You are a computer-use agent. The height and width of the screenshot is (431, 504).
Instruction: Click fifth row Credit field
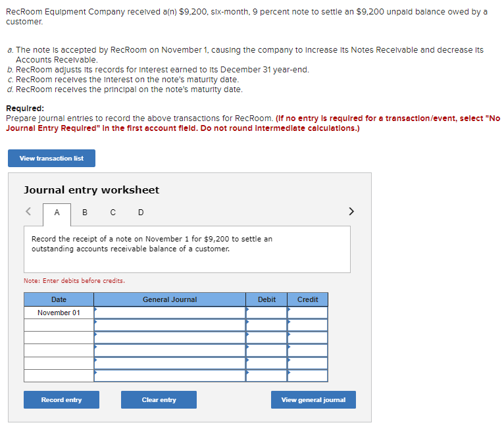[308, 363]
